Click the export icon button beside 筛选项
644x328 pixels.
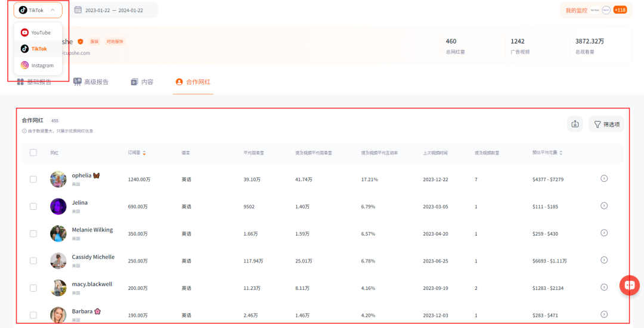[575, 124]
